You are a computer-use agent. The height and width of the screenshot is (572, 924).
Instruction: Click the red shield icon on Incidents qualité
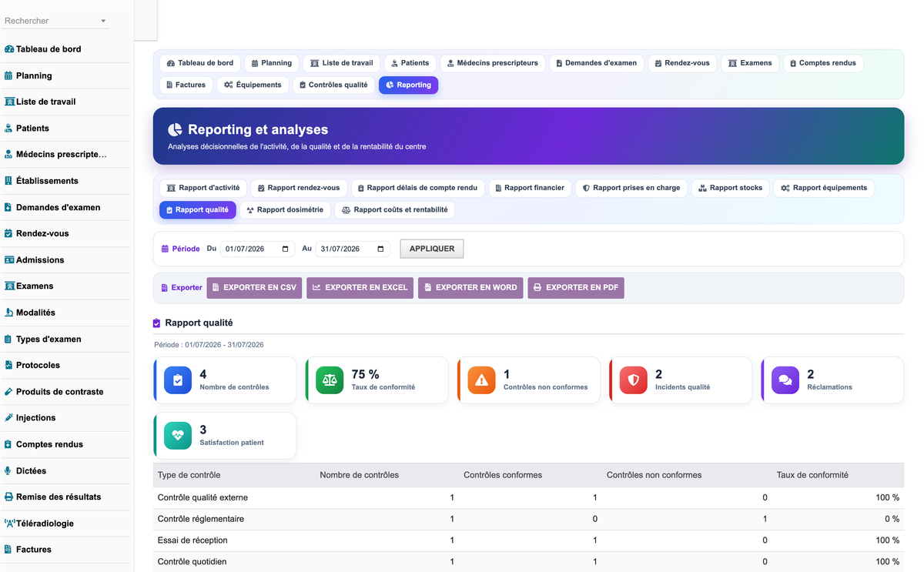pos(633,380)
